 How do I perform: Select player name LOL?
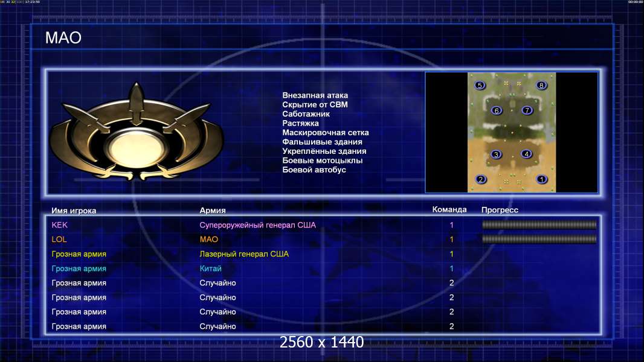59,240
